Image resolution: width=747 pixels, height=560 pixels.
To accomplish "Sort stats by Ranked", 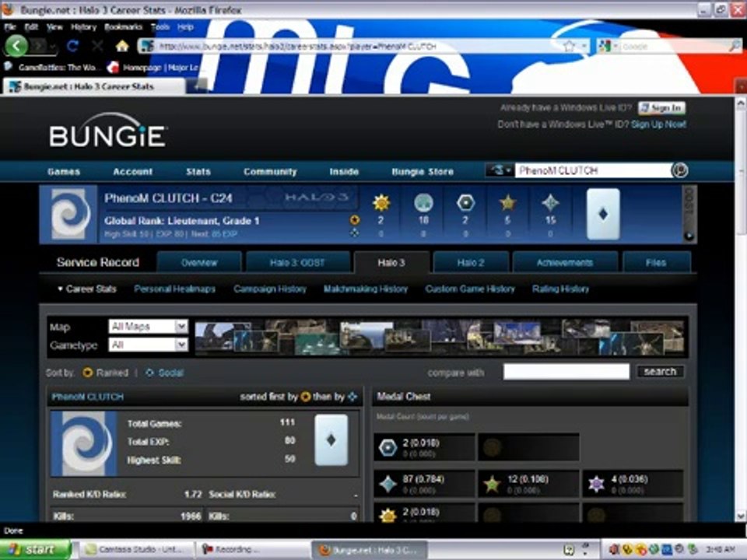I will click(106, 373).
